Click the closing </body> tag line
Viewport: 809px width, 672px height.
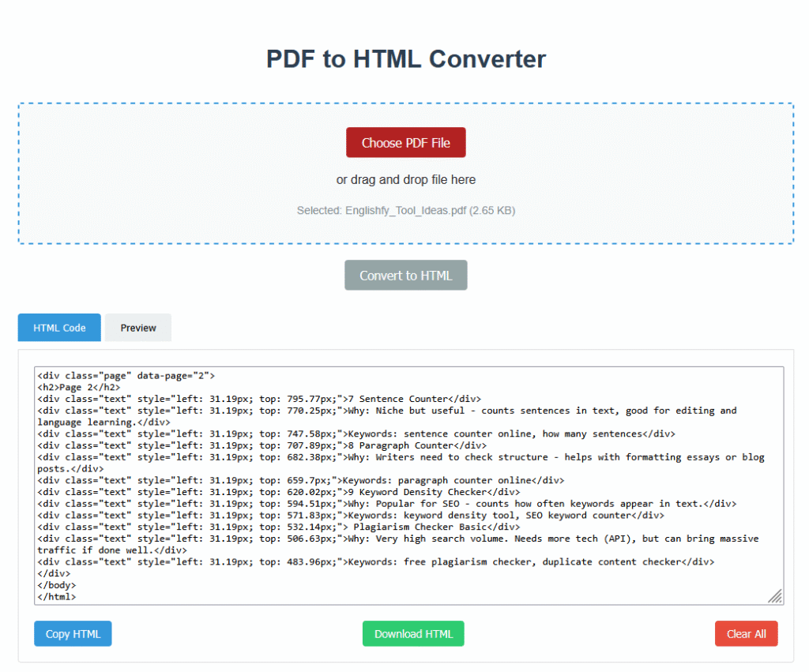pos(57,585)
